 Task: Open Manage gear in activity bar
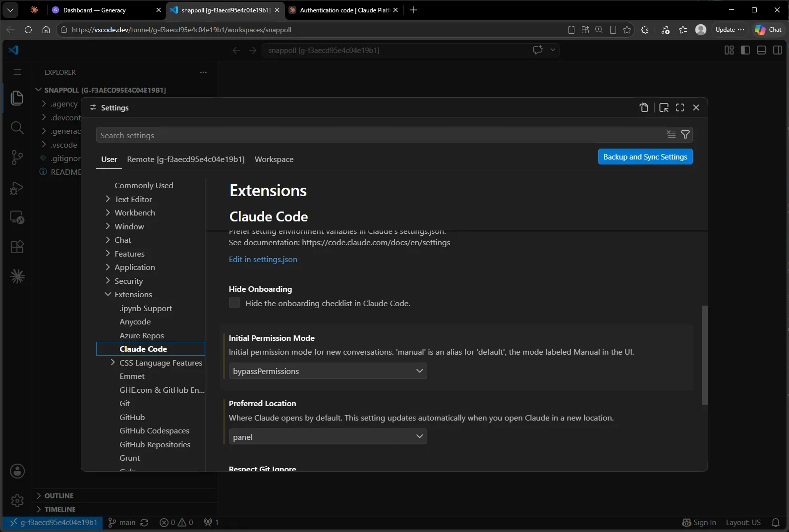click(x=17, y=501)
